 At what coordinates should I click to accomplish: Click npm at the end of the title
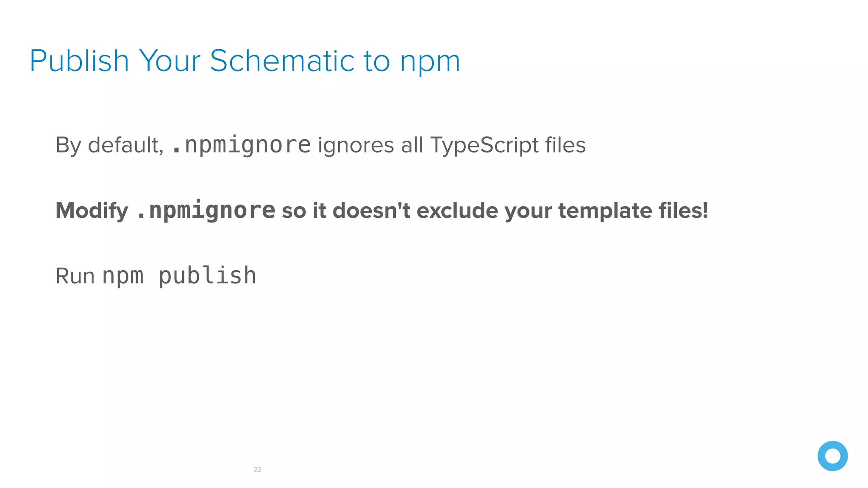(430, 64)
